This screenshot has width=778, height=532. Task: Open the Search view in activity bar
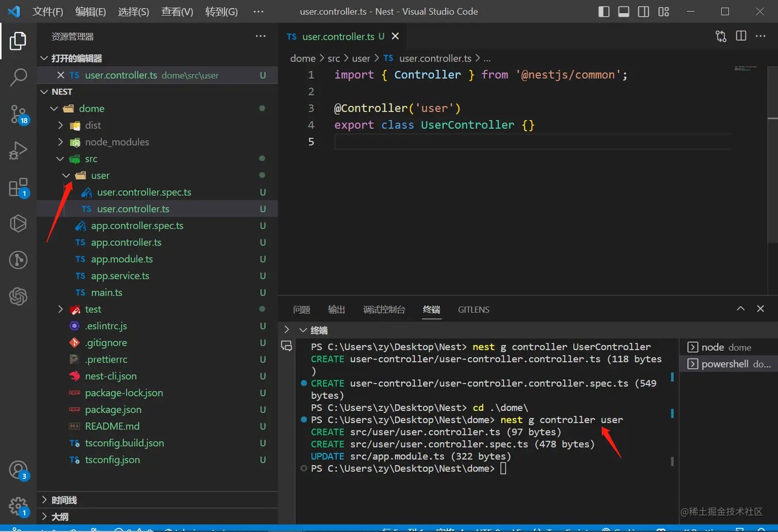click(19, 77)
